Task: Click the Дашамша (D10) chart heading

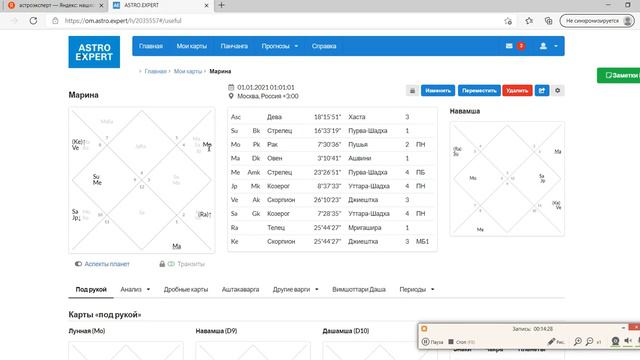Action: click(x=346, y=331)
